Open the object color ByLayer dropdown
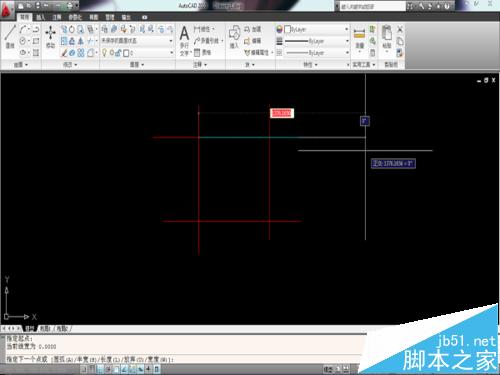This screenshot has height=375, width=500. point(316,29)
